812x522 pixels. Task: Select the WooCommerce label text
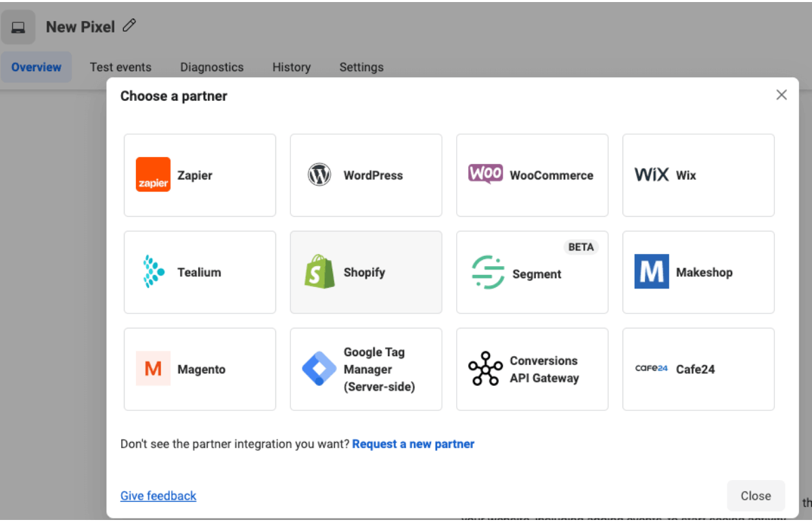(x=551, y=175)
